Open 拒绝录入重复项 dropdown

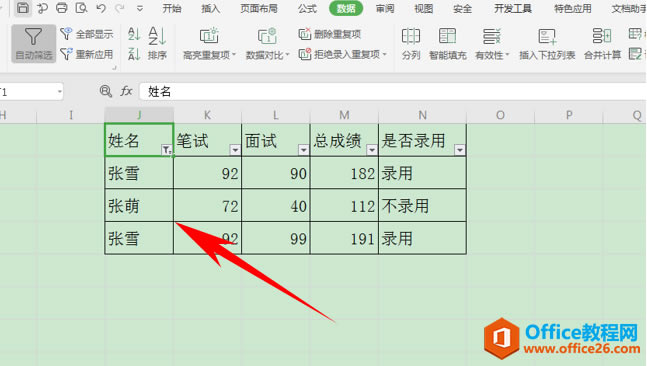(x=343, y=54)
